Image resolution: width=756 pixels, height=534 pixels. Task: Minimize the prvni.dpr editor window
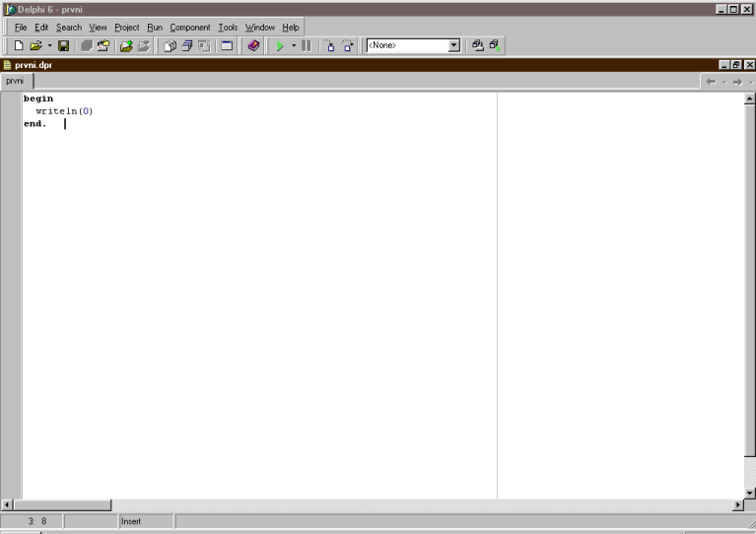724,65
